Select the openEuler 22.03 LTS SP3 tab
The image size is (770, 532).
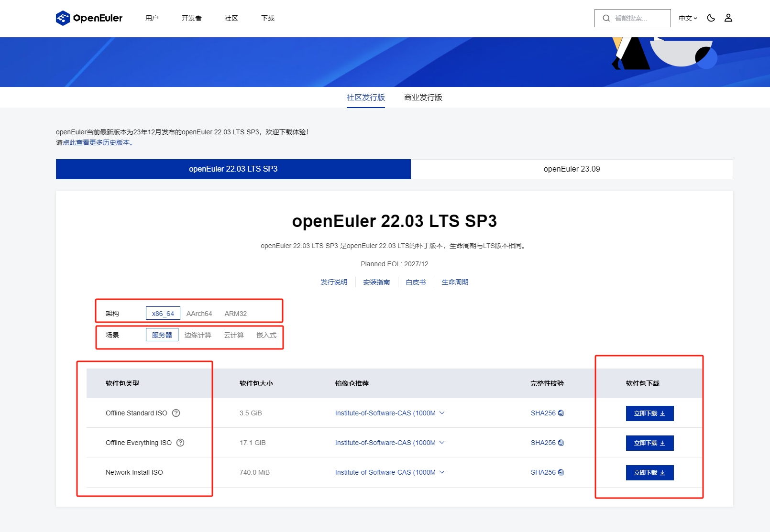[233, 169]
